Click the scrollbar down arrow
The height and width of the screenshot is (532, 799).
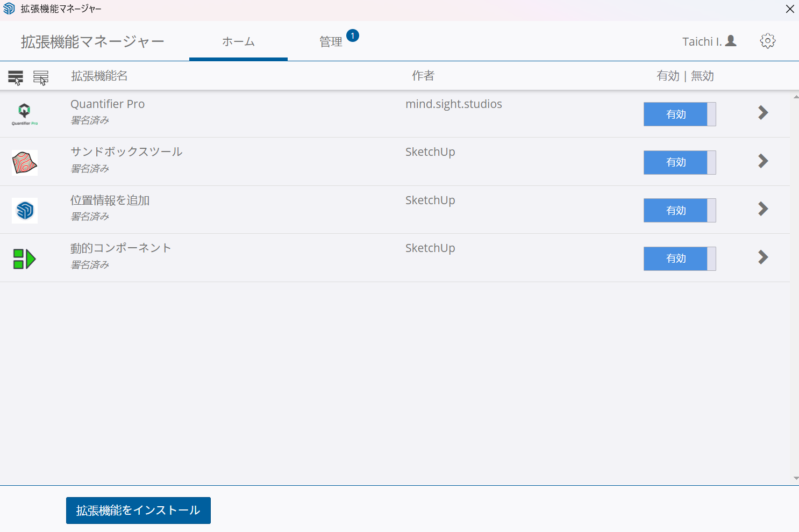pyautogui.click(x=796, y=478)
